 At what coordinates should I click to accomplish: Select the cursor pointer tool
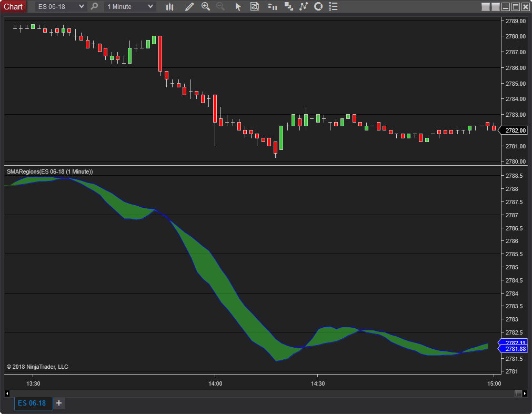coord(238,6)
